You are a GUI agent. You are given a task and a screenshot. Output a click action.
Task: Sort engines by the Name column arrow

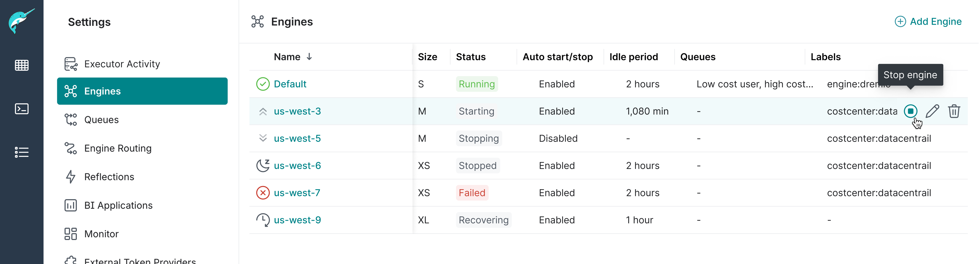(309, 57)
